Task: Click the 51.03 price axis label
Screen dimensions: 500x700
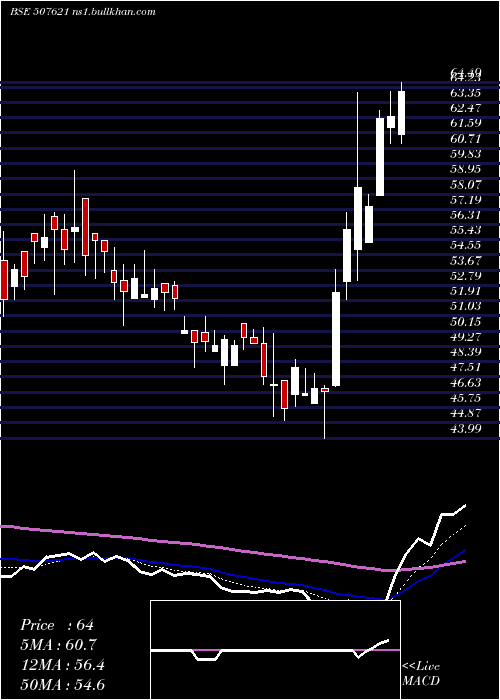Action: 465,306
